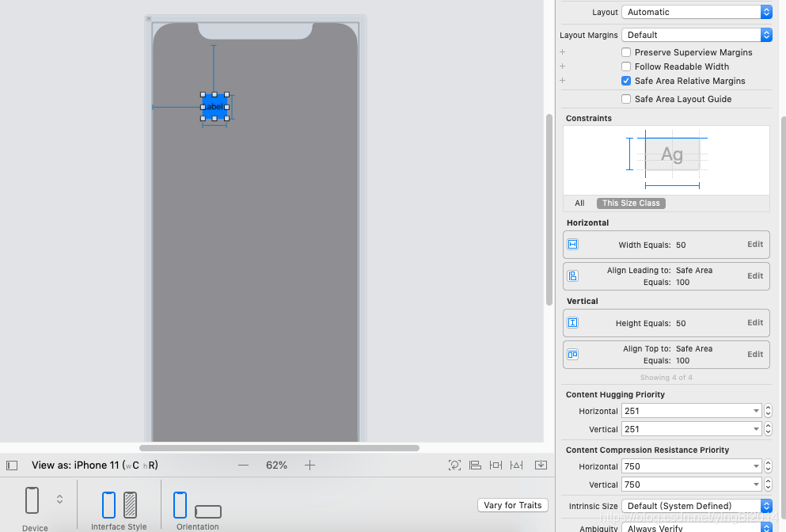Adjust Compression Resistance Vertical stepper
The image size is (786, 532).
(768, 484)
